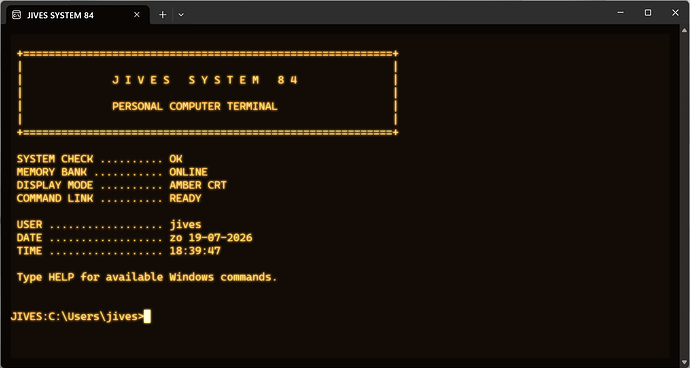
Task: Click the scrollbar up arrow
Action: (684, 30)
